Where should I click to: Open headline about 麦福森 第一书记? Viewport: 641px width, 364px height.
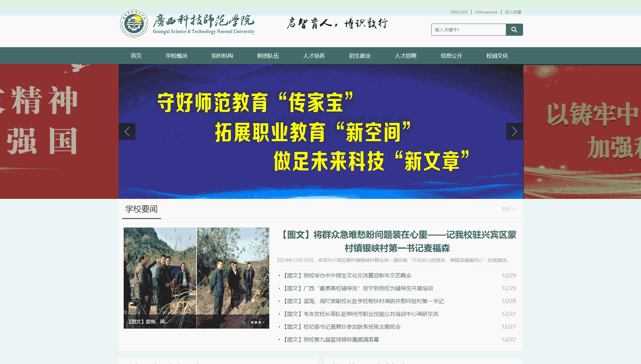tap(397, 241)
